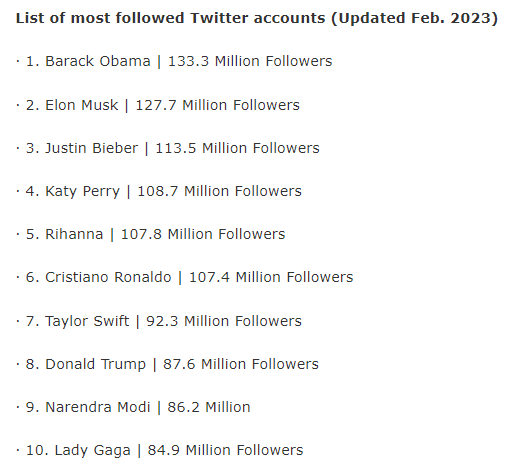Click the 86.2 Million text
Image resolution: width=521 pixels, height=467 pixels.
click(x=209, y=407)
